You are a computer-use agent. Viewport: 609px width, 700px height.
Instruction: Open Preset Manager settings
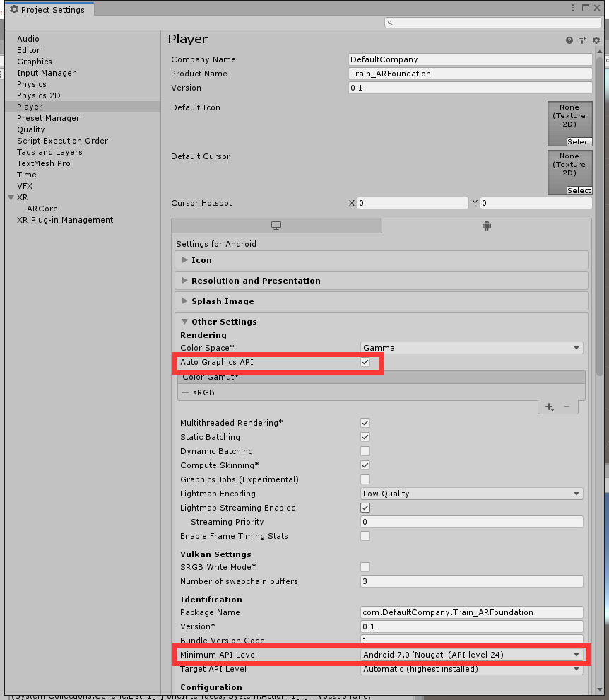[49, 118]
